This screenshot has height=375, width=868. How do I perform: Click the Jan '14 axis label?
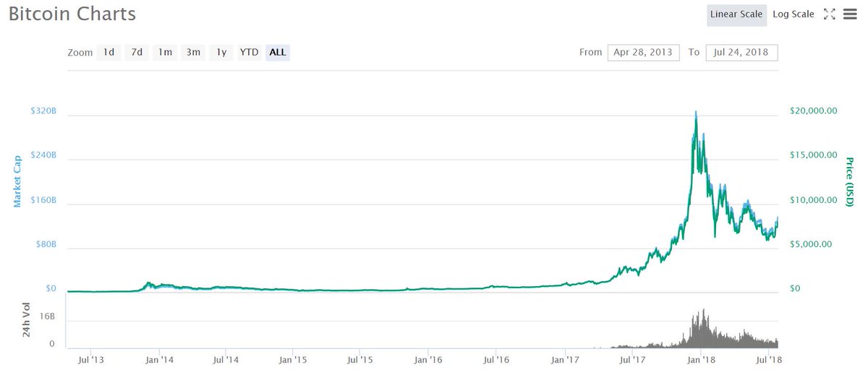[159, 359]
